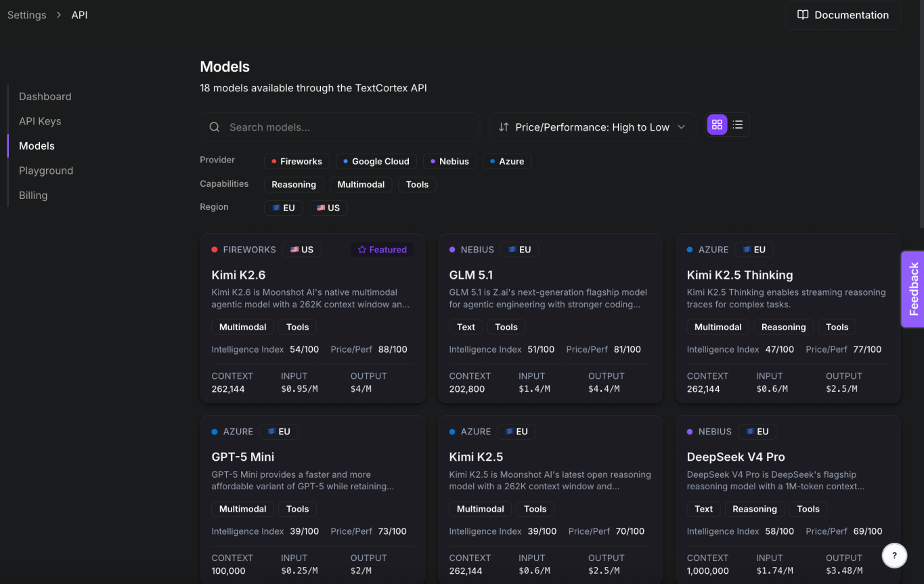This screenshot has height=584, width=924.
Task: Click the EU badge on Kimi K2.5 Thinking
Action: [754, 250]
